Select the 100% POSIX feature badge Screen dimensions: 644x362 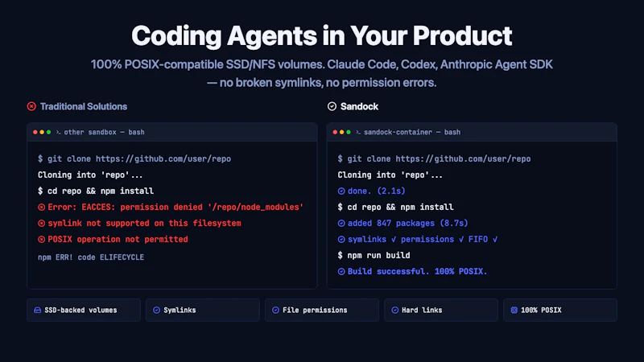560,311
